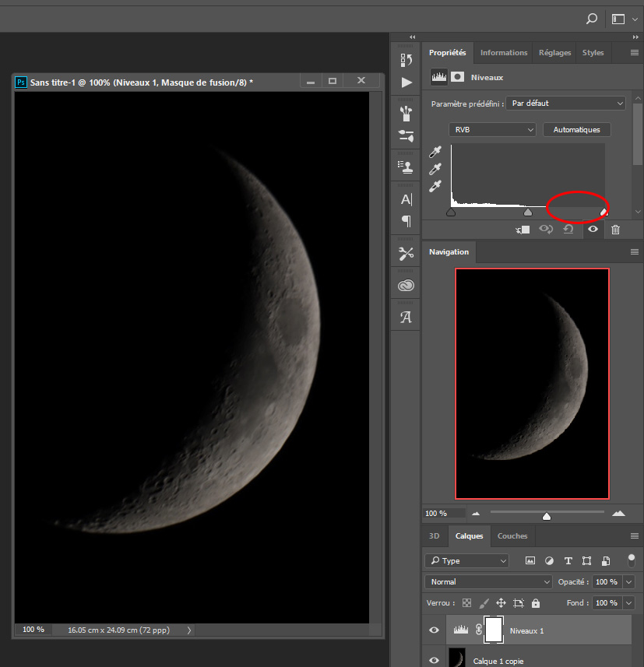644x667 pixels.
Task: Switch to the Réglages tab
Action: coord(554,53)
